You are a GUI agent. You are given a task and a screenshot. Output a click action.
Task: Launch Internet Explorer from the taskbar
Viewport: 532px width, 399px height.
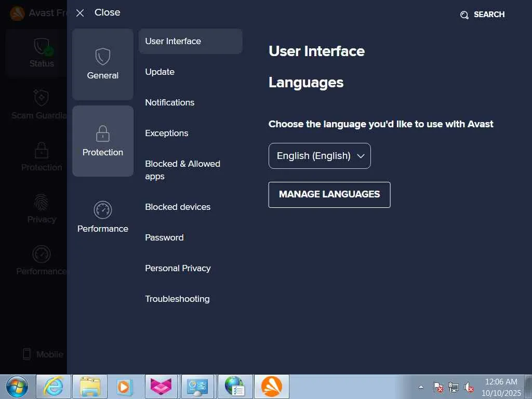click(54, 387)
